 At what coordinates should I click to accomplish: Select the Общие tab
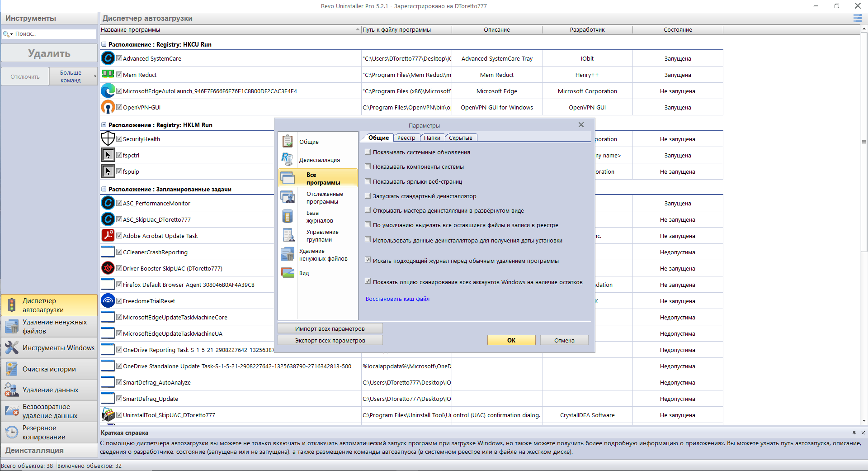[378, 138]
